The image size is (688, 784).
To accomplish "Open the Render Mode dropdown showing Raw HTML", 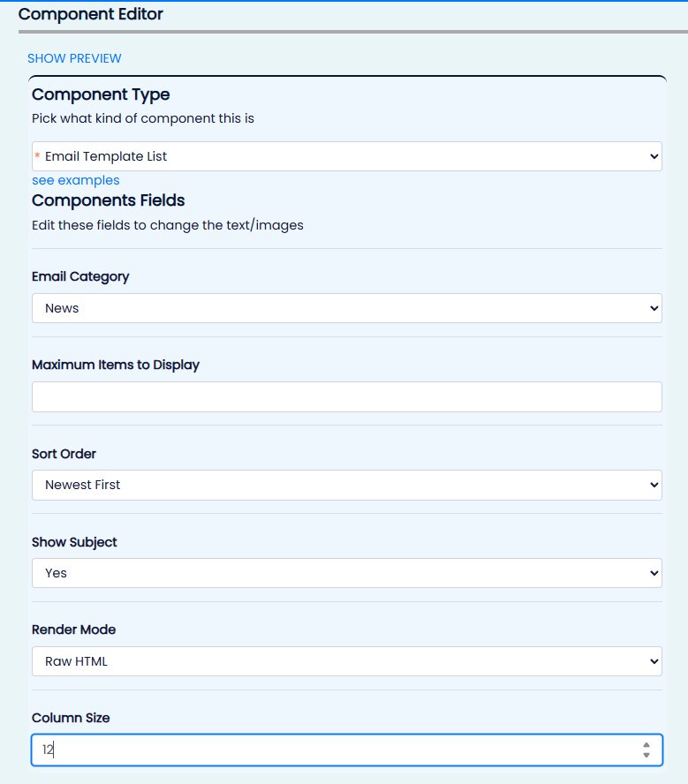I will pos(346,661).
